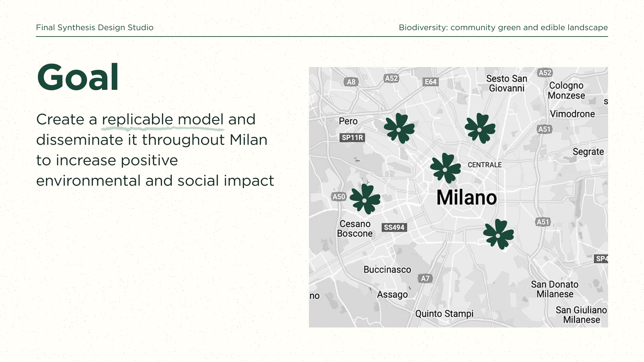Click the Cologno Monzese label
This screenshot has width=644, height=362.
pyautogui.click(x=566, y=90)
